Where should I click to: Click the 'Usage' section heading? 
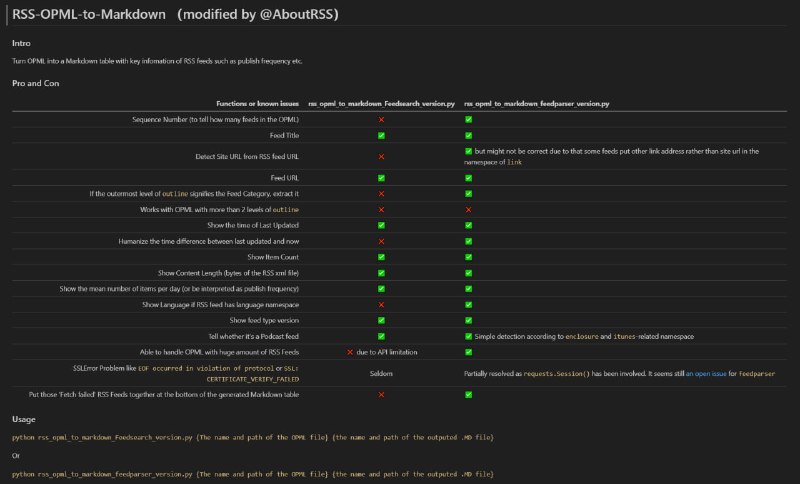25,419
